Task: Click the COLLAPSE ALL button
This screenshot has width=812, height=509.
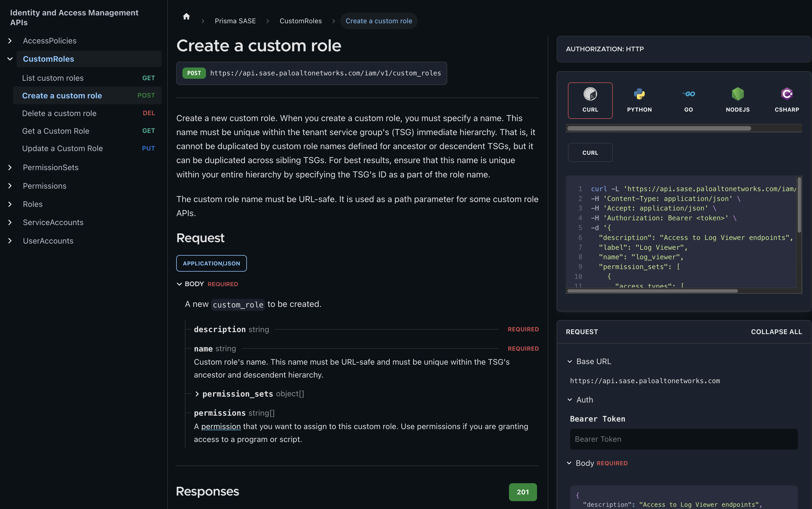Action: click(776, 332)
